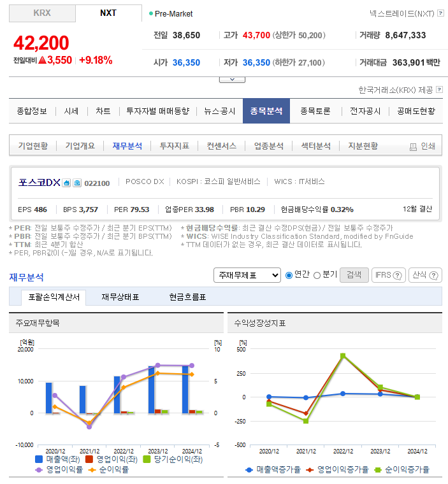Select the 종목분석 tab
This screenshot has height=484, width=448.
click(x=266, y=111)
